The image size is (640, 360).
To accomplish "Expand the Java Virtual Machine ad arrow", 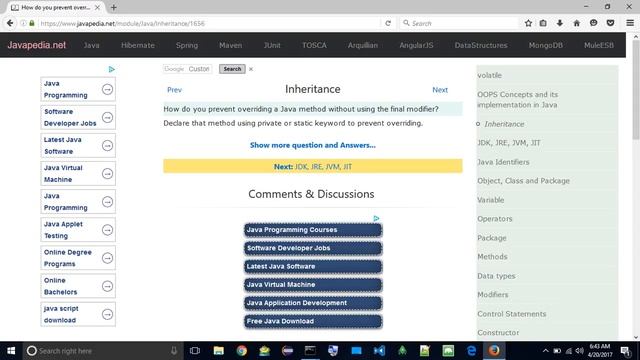I will [107, 174].
